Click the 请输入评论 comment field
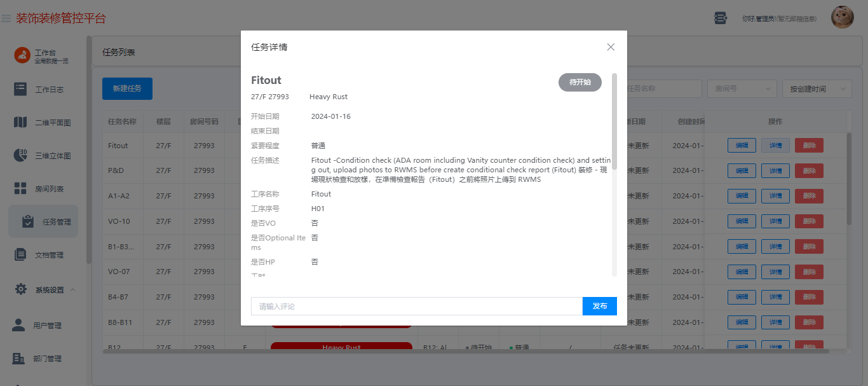Viewport: 868px width, 386px height. pyautogui.click(x=417, y=306)
